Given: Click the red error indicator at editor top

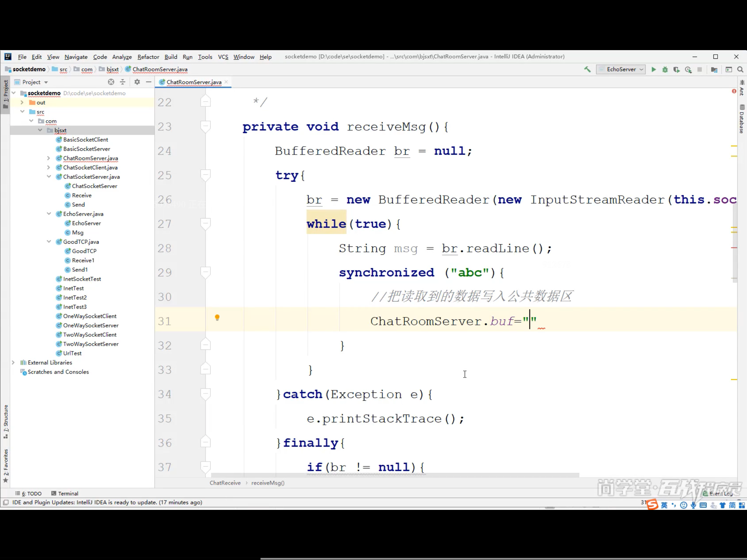Looking at the screenshot, I should tap(734, 91).
